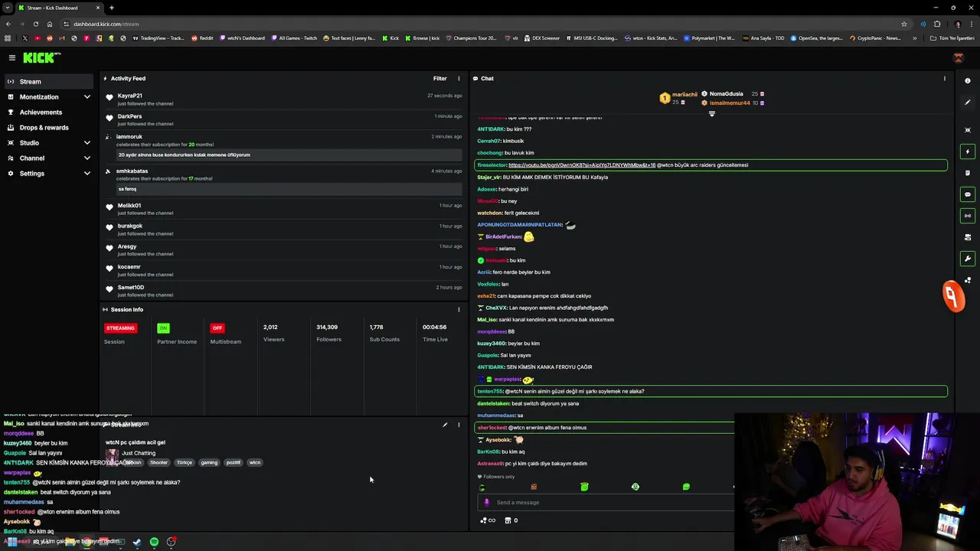Toggle the chat bubble widget in the right toolbar
Viewport: 980px width, 551px height.
coord(968,194)
